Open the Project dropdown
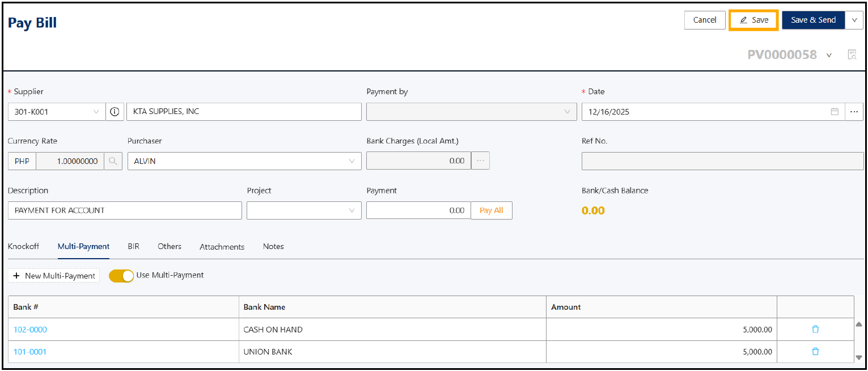Viewport: 868px width, 371px height. click(304, 210)
